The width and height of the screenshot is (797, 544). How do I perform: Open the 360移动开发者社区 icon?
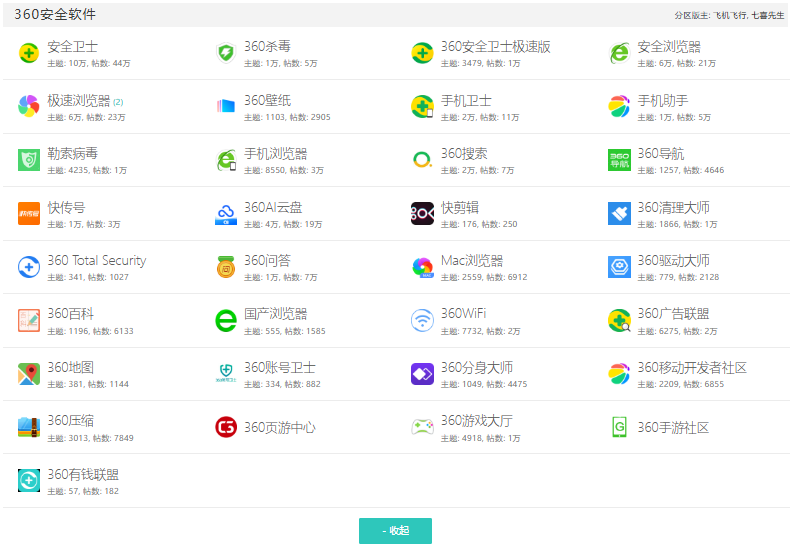tap(619, 374)
